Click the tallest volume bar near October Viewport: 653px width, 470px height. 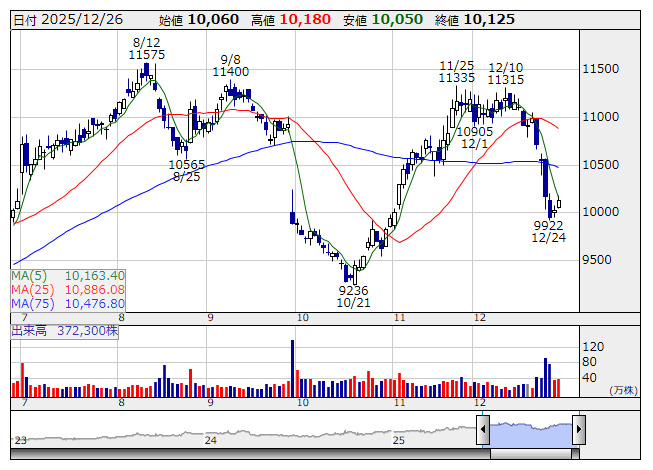tap(292, 368)
